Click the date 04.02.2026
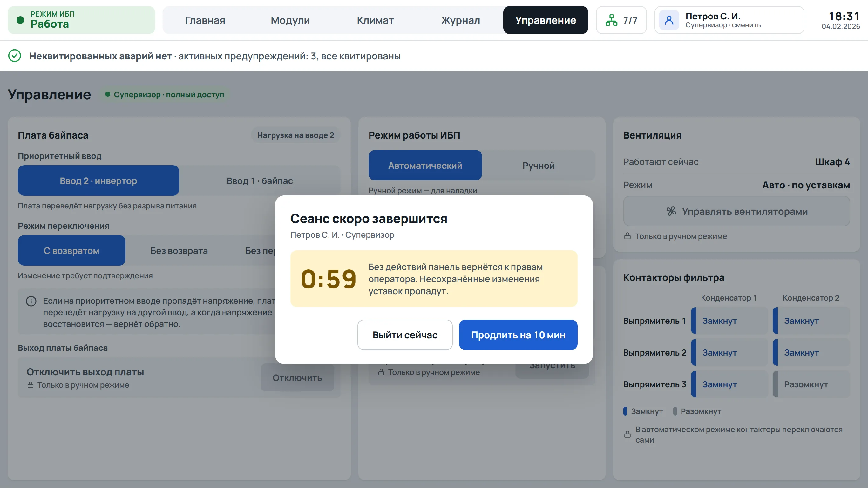 click(x=841, y=26)
